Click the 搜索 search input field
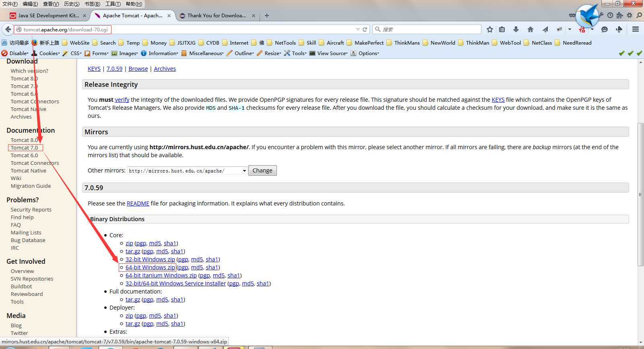 click(x=427, y=29)
